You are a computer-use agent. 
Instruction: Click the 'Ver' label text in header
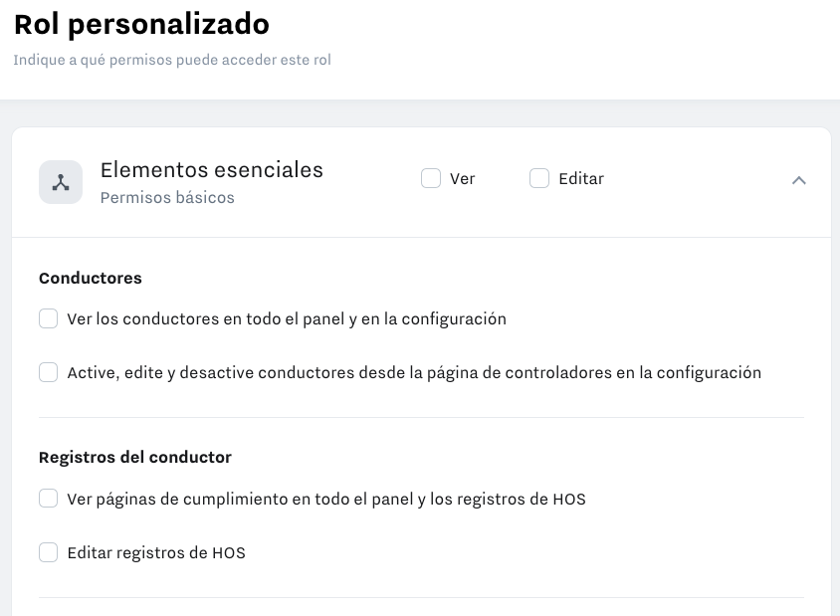(x=462, y=179)
